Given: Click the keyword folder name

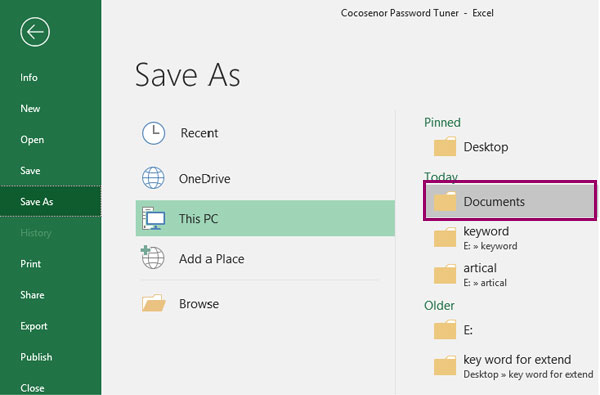Looking at the screenshot, I should (486, 231).
